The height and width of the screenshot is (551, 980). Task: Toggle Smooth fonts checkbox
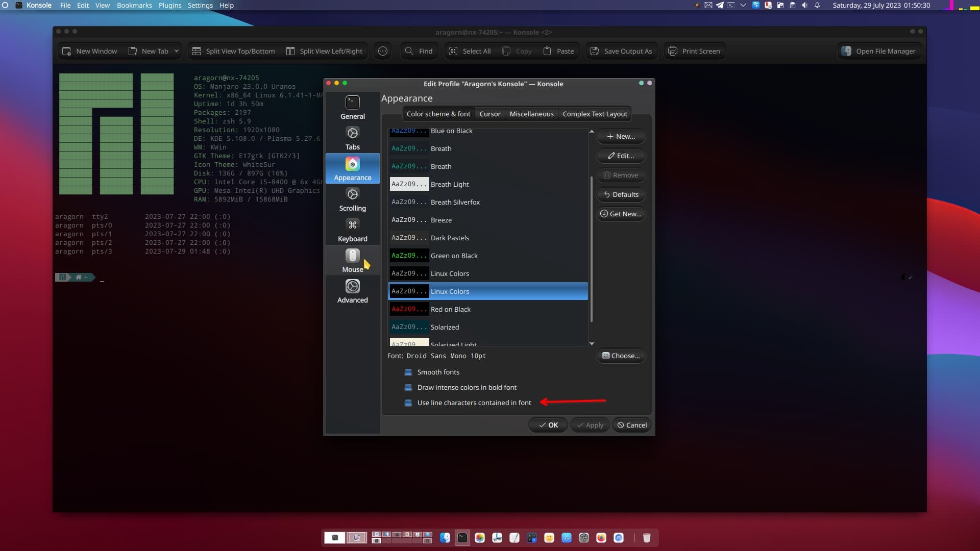tap(408, 372)
